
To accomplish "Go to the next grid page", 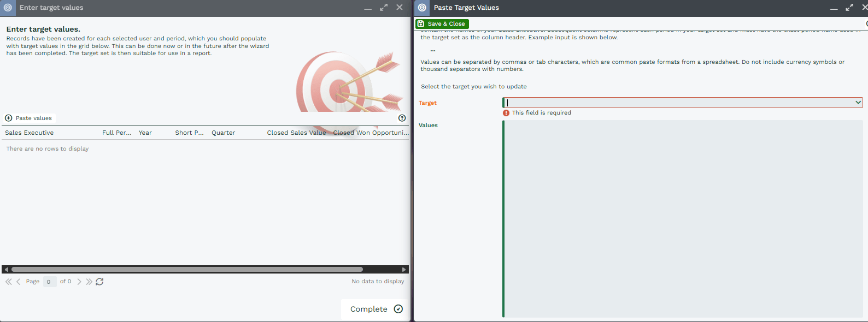I will (79, 282).
